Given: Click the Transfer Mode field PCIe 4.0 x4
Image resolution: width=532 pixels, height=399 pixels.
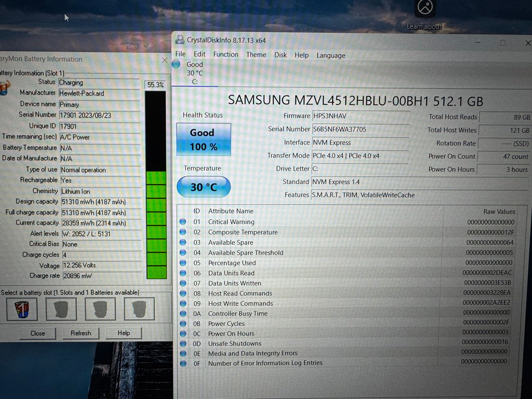Looking at the screenshot, I should click(x=360, y=156).
